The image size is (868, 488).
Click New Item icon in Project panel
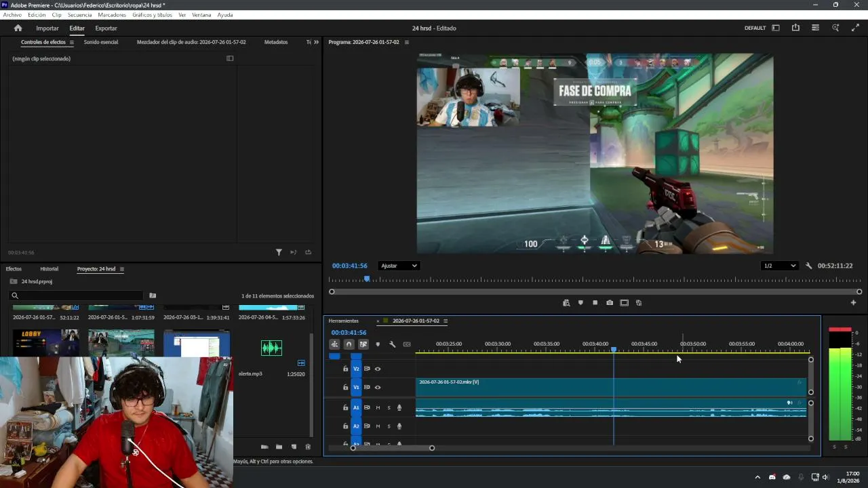pos(294,447)
